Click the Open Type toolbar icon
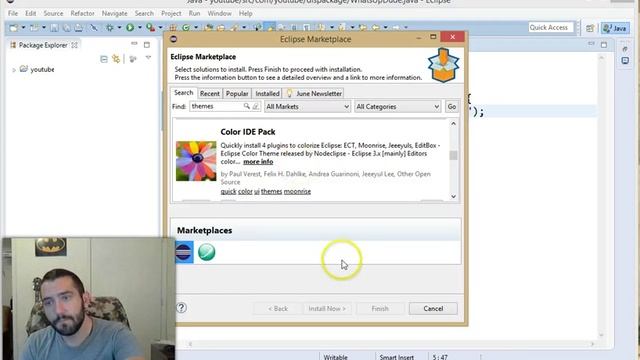The image size is (640, 360). tap(209, 27)
